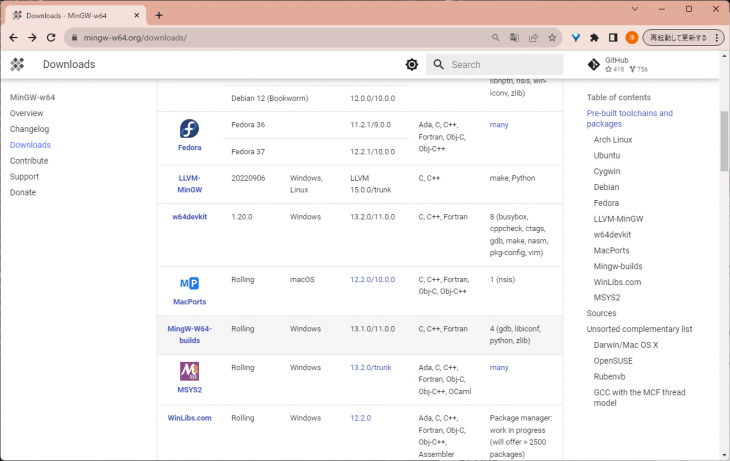Open the w64devkit link in the table
The width and height of the screenshot is (730, 461).
pos(189,217)
